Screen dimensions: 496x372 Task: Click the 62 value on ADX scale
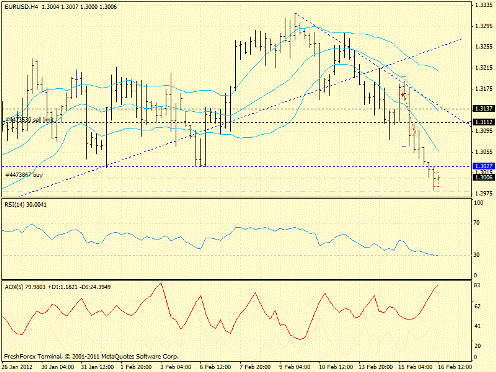477,306
